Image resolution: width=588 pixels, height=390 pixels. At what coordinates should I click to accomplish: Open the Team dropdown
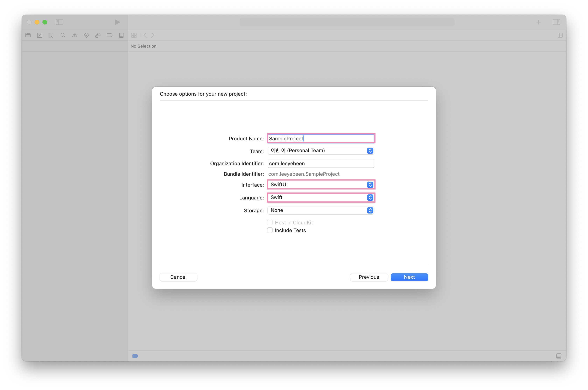[x=321, y=151]
